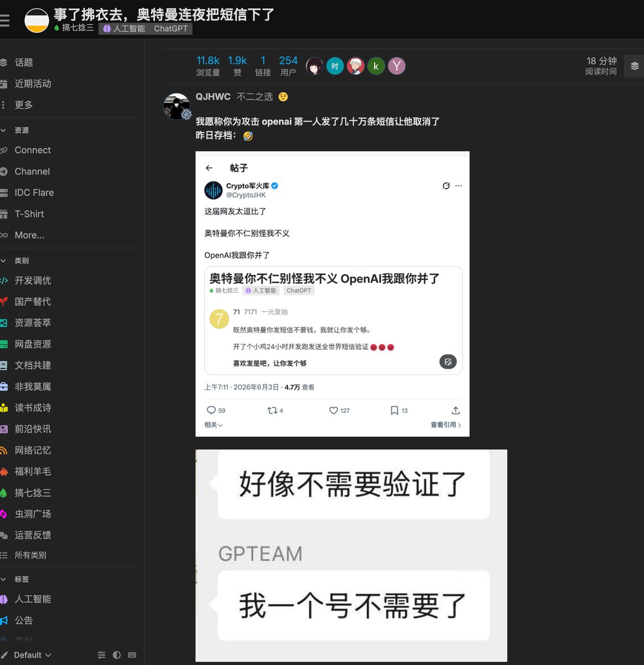Viewport: 644px width, 665px height.
Task: Click the 不二之选 user title
Action: [x=255, y=97]
